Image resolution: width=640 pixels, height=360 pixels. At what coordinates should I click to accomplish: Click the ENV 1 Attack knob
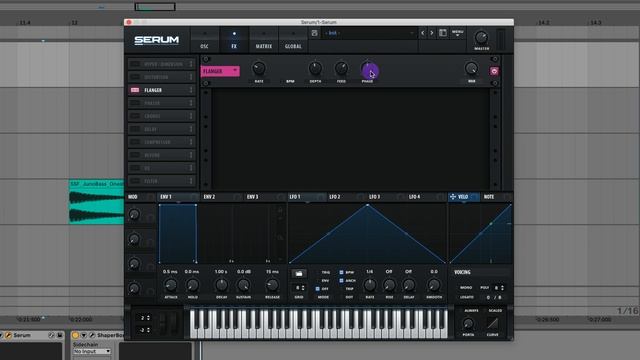click(x=171, y=285)
